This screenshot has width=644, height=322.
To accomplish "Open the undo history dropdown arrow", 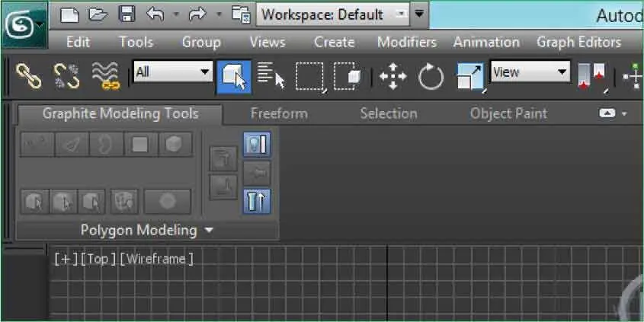I will (x=176, y=14).
